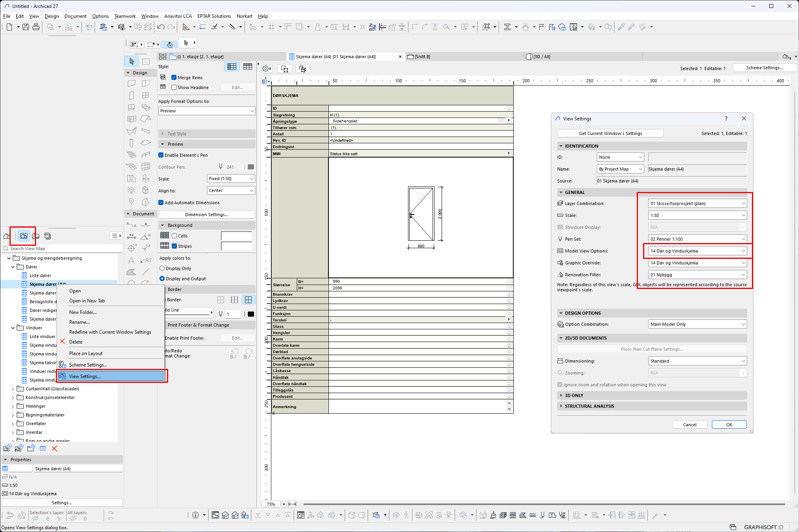Open Layer Combination dropdown
The width and height of the screenshot is (799, 532).
tap(697, 203)
